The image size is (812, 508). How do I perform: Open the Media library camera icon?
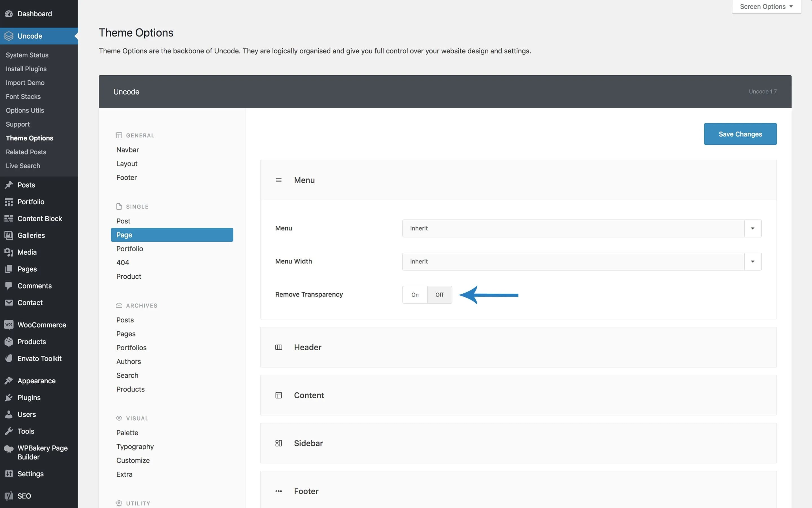tap(9, 252)
